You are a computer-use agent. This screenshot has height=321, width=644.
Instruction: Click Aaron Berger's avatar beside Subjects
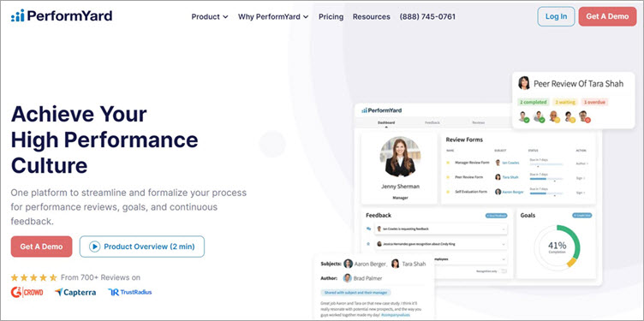click(x=348, y=264)
